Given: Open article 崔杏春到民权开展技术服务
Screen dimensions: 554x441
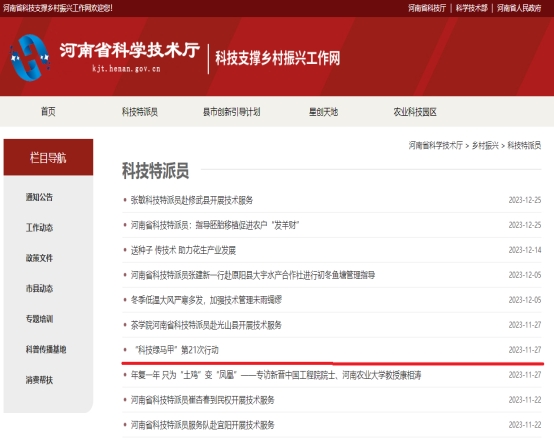Looking at the screenshot, I should [x=202, y=400].
